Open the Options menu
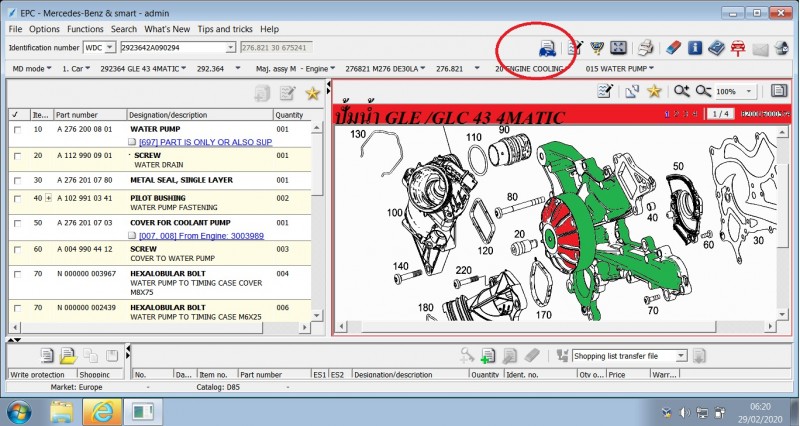Image resolution: width=800 pixels, height=426 pixels. click(x=44, y=29)
